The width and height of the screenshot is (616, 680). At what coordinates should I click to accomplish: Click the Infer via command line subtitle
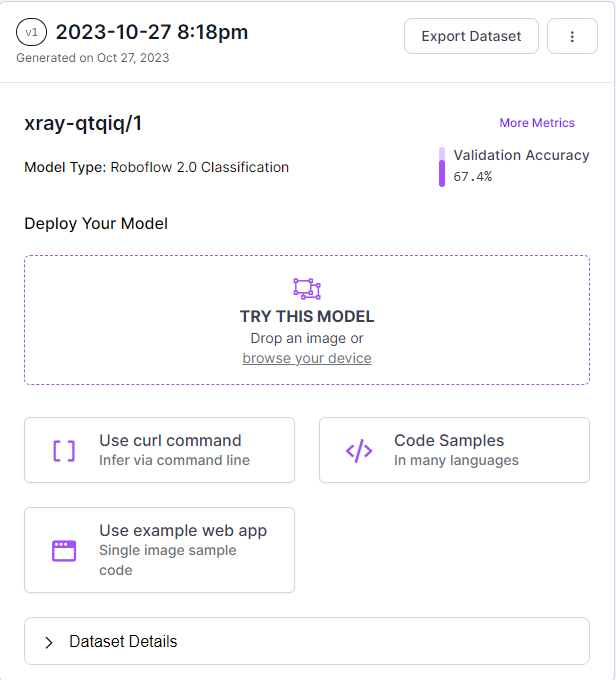[174, 460]
